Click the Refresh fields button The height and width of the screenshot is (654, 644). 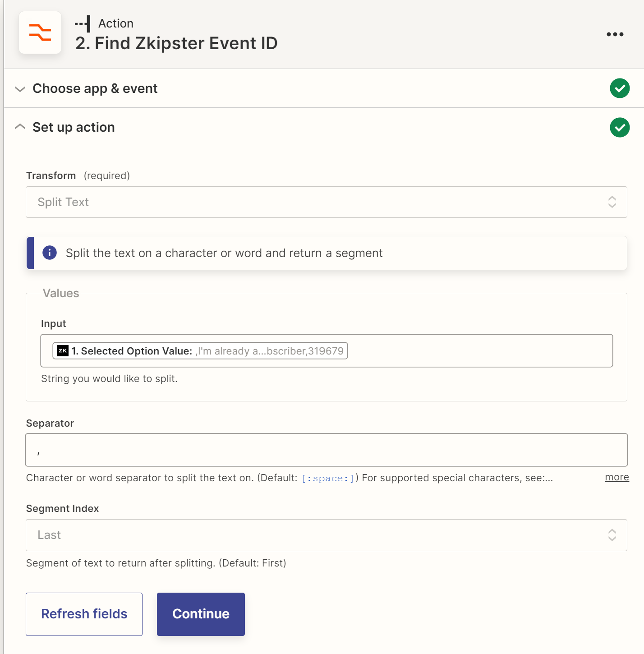84,614
